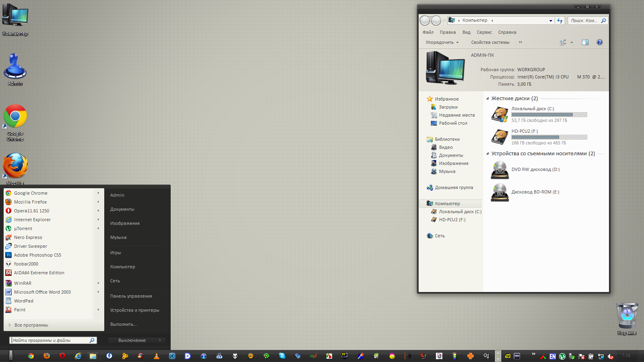Image resolution: width=644 pixels, height=362 pixels.
Task: Open Skype from the taskbar
Action: click(x=282, y=356)
